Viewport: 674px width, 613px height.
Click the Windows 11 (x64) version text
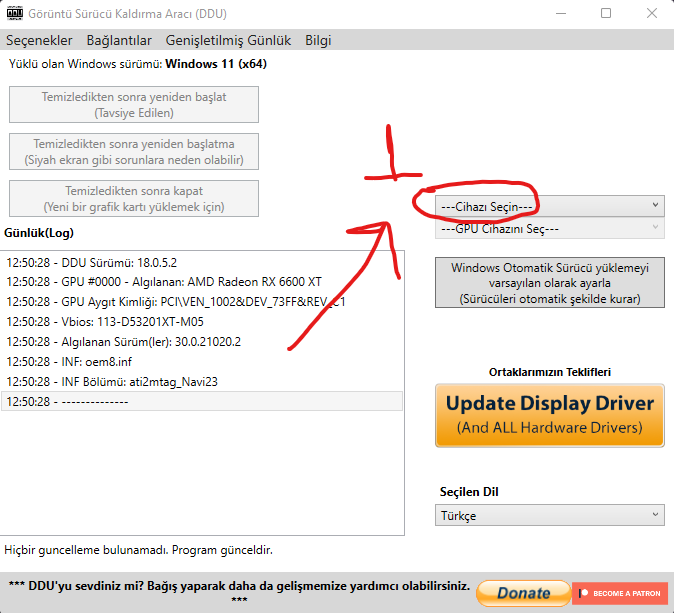point(216,64)
